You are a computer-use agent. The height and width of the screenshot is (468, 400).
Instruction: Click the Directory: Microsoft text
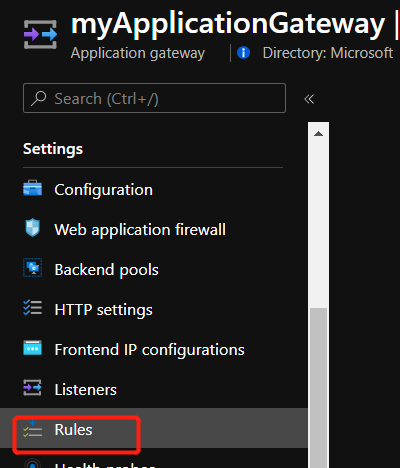(x=328, y=53)
